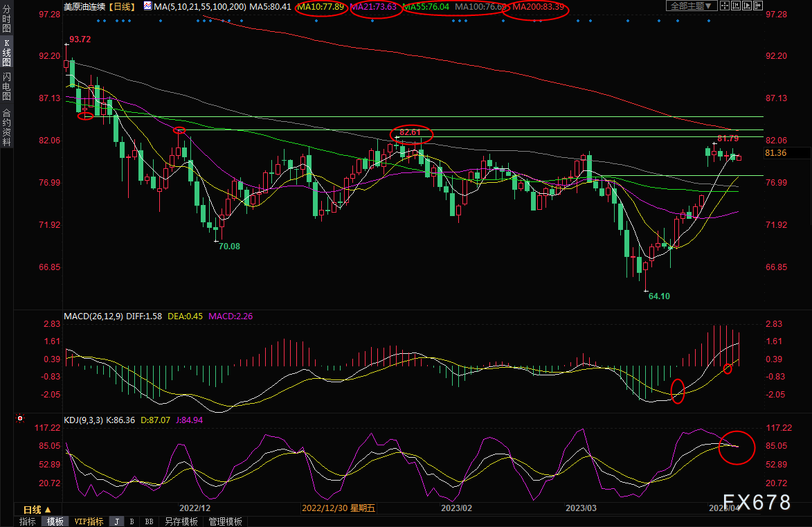Click the 2023/02 timeline label
812x527 pixels.
[x=457, y=508]
